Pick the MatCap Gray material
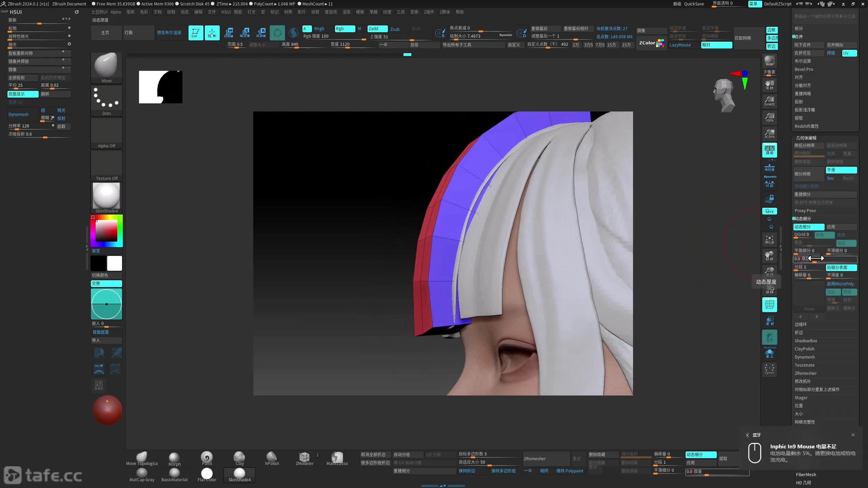The height and width of the screenshot is (488, 868). click(x=142, y=475)
